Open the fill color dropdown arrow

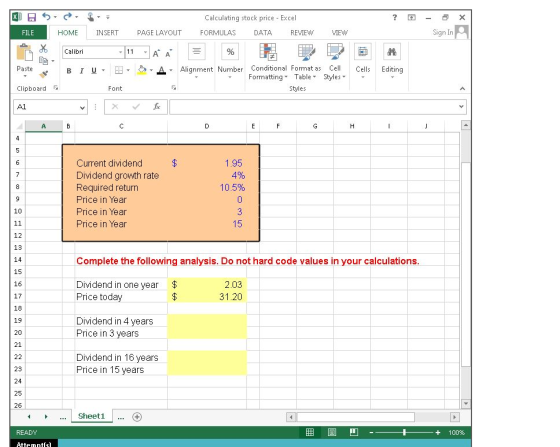(151, 70)
